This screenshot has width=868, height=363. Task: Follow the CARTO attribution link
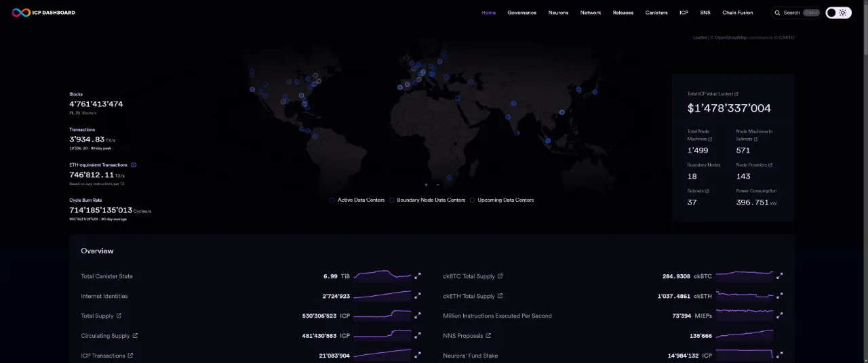pos(786,37)
